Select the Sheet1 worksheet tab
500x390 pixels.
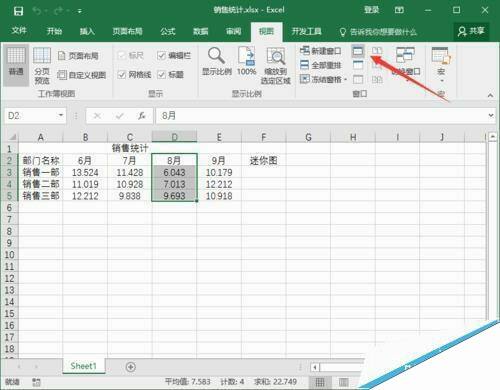click(83, 366)
